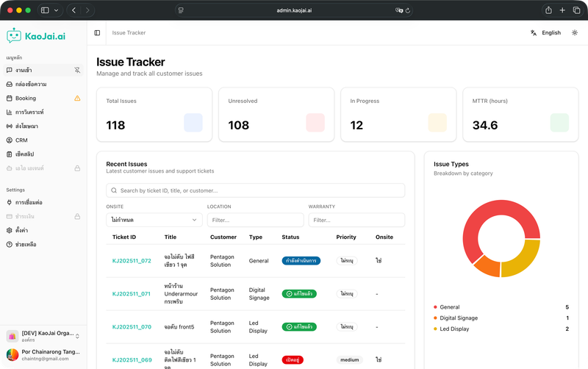Click the translate icon next to English
Screen dimensions: 588x369
click(x=534, y=33)
